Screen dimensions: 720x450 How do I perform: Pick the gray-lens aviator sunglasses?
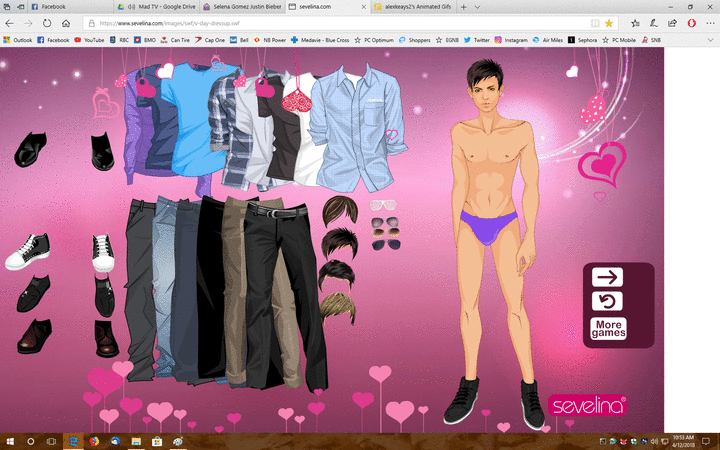point(385,222)
